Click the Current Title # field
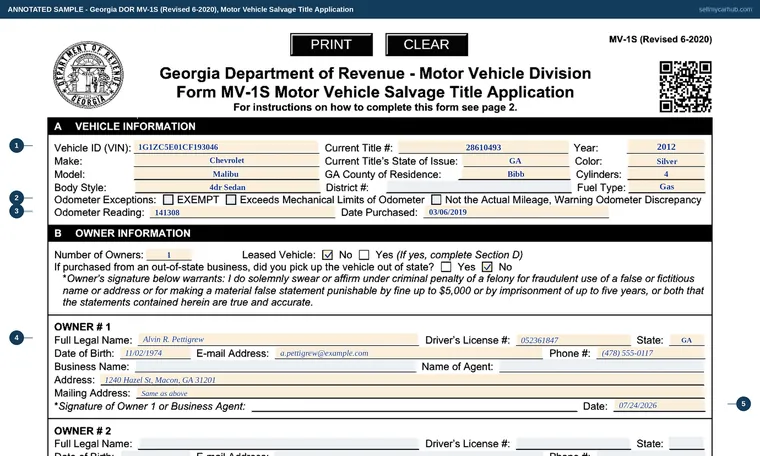 pyautogui.click(x=483, y=147)
